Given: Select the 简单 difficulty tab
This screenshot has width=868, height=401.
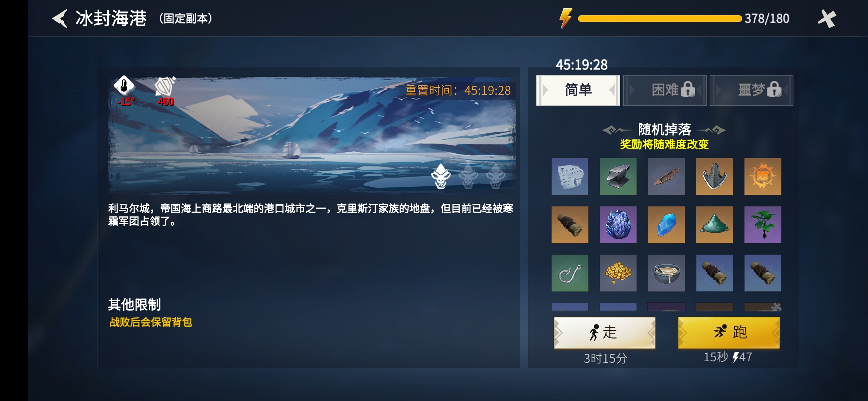Looking at the screenshot, I should [578, 90].
